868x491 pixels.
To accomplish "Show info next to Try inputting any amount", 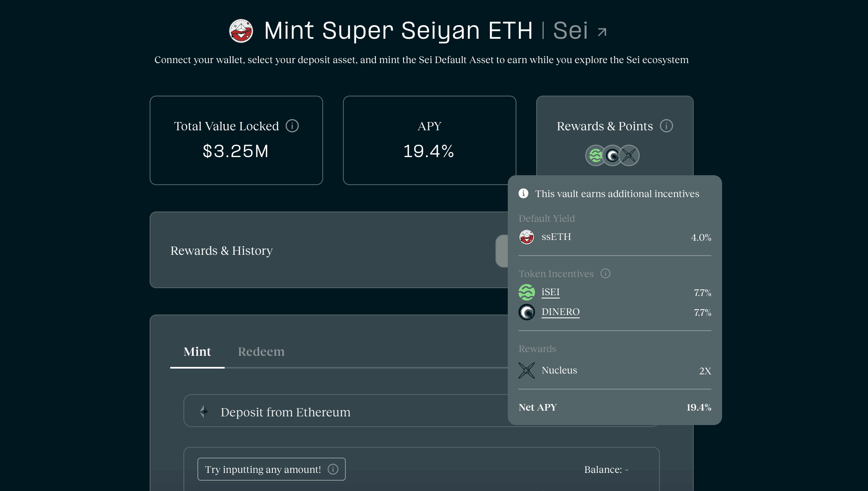I will (333, 469).
